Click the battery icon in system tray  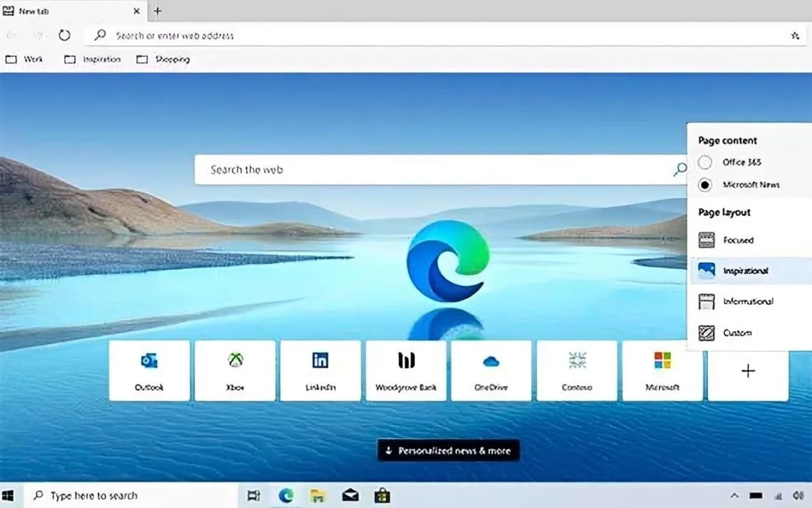(756, 496)
